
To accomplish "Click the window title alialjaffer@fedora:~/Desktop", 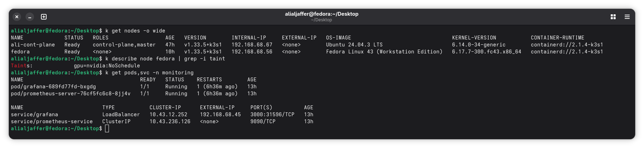I will coord(321,14).
